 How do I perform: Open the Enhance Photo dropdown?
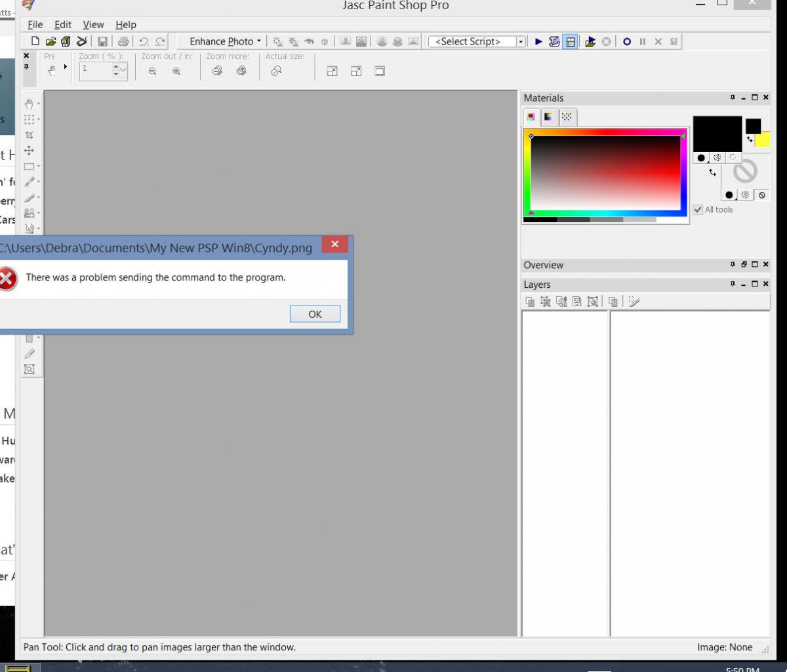pos(225,41)
